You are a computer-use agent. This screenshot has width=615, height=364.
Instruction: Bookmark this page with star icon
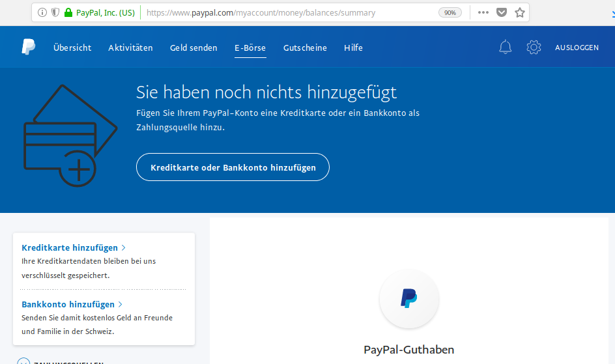click(520, 12)
